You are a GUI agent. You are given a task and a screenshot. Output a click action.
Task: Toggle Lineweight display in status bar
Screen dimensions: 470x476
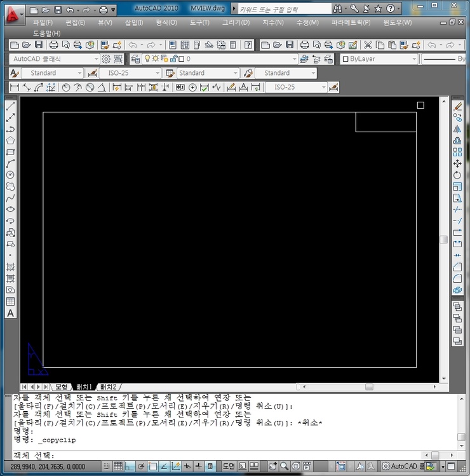198,466
